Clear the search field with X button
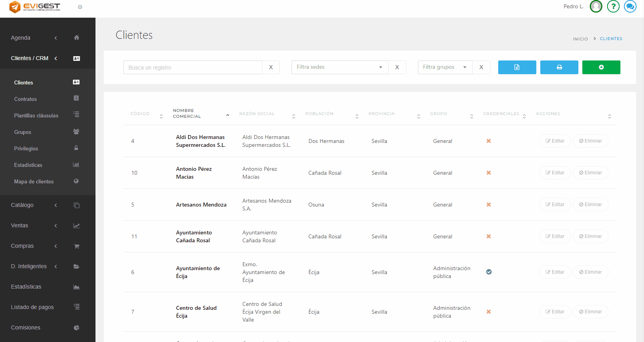This screenshot has height=342, width=644. (271, 67)
